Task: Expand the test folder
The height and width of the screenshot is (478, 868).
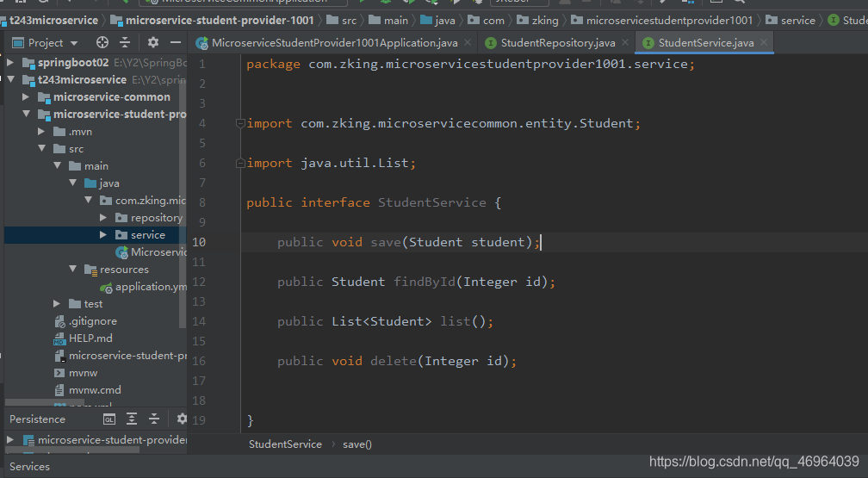Action: point(57,303)
